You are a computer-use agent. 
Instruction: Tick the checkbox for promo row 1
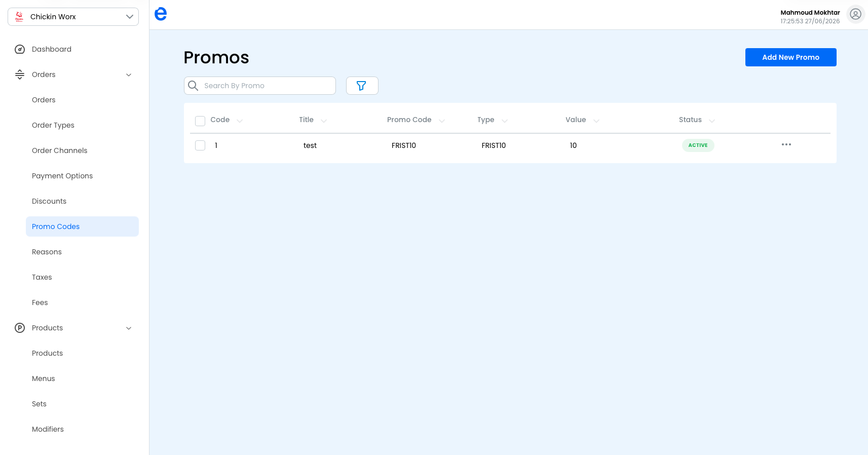pos(200,145)
